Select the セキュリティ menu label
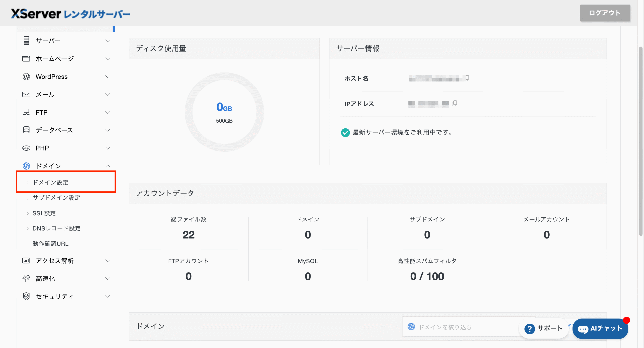Image resolution: width=644 pixels, height=348 pixels. pyautogui.click(x=55, y=296)
